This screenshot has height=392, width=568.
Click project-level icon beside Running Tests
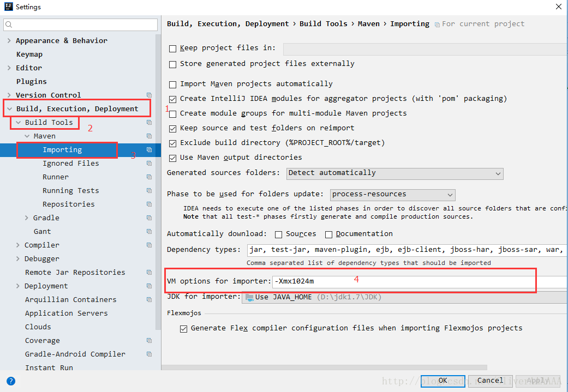click(149, 190)
